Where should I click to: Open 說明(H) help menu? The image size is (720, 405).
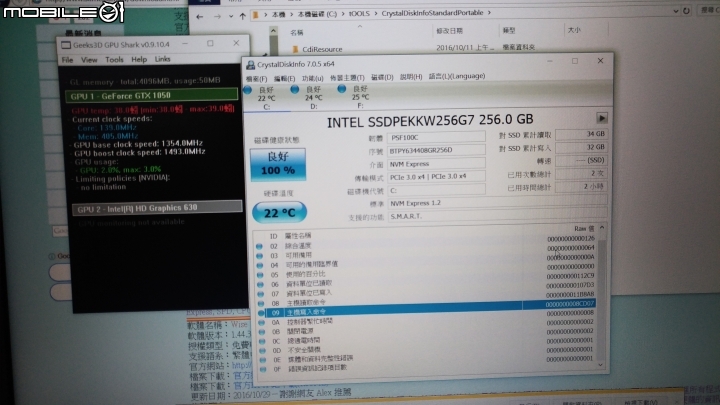pyautogui.click(x=411, y=77)
